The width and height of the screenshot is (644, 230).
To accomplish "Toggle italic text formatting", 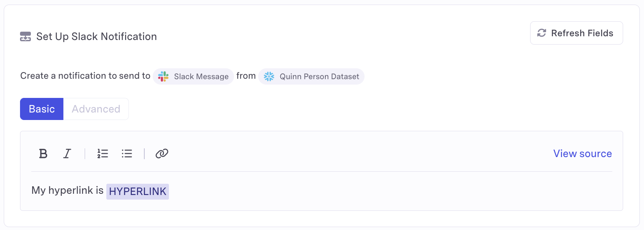I will pos(67,154).
